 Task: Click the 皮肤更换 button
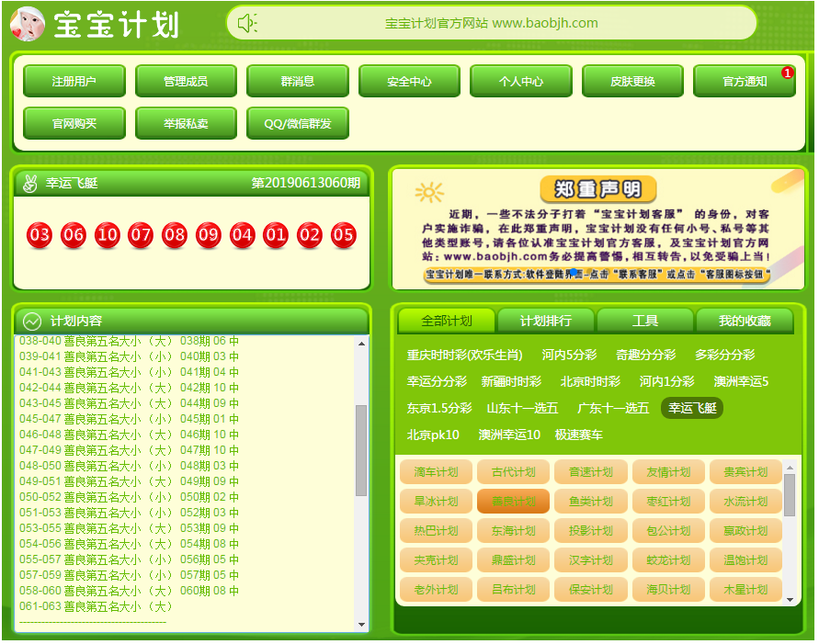(632, 81)
